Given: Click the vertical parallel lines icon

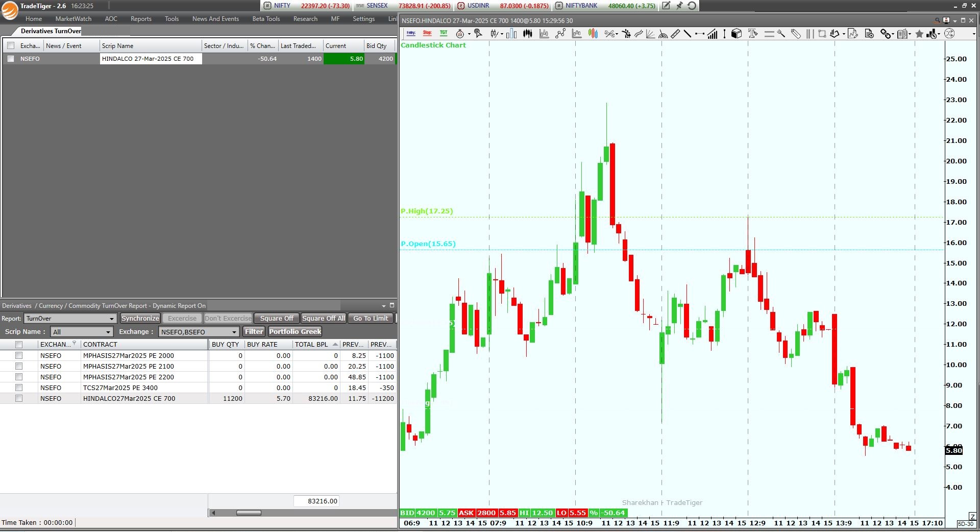Looking at the screenshot, I should (x=810, y=34).
